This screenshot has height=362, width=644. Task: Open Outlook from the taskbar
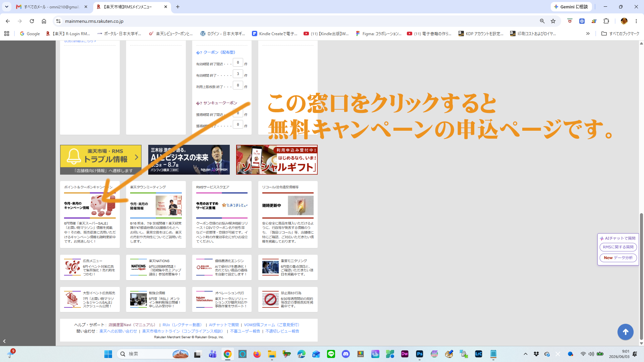click(x=316, y=354)
